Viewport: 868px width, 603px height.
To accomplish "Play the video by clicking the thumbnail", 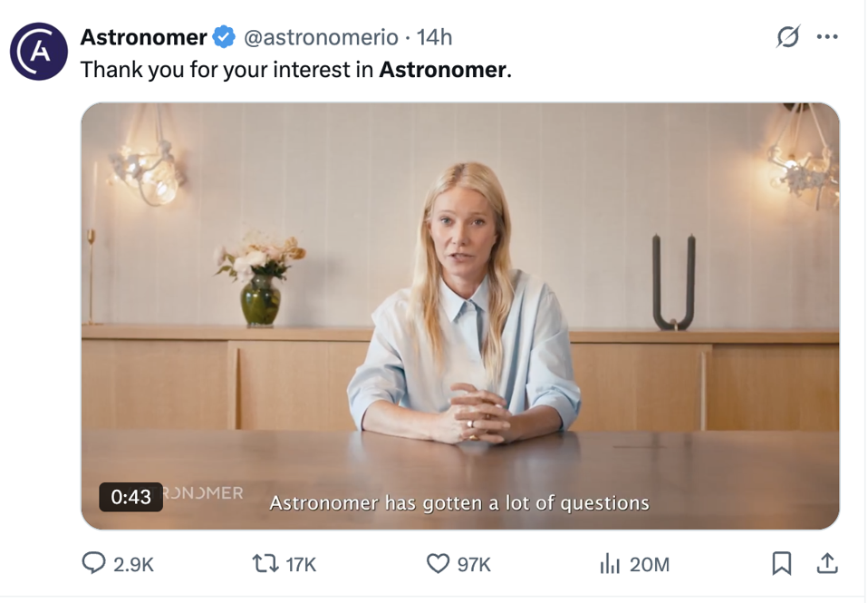I will point(460,315).
